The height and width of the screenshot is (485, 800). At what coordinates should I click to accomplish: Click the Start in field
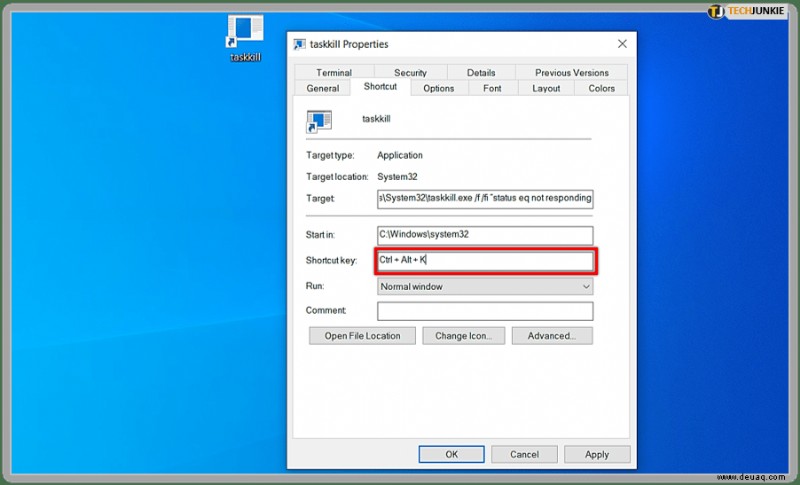coord(485,235)
